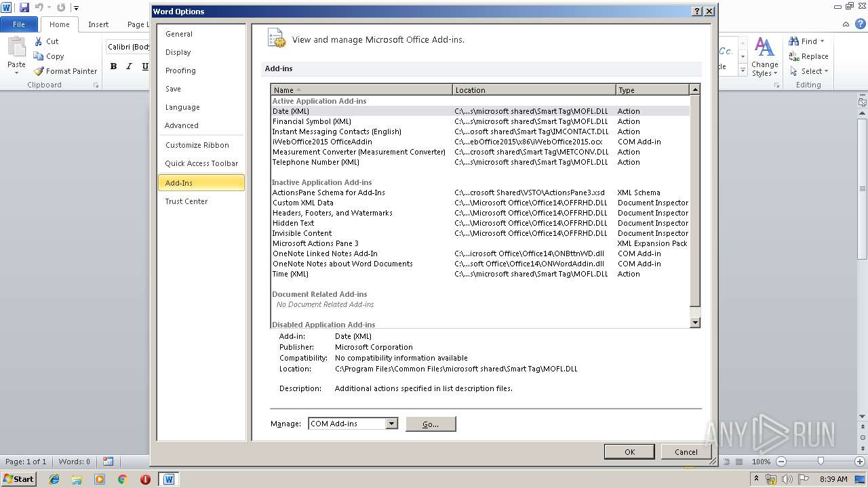
Task: Click the Cut scissors button
Action: pos(47,41)
